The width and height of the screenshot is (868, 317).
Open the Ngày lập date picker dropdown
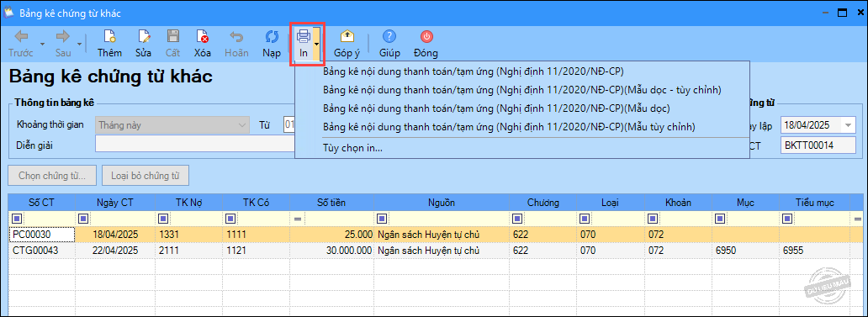[x=848, y=125]
